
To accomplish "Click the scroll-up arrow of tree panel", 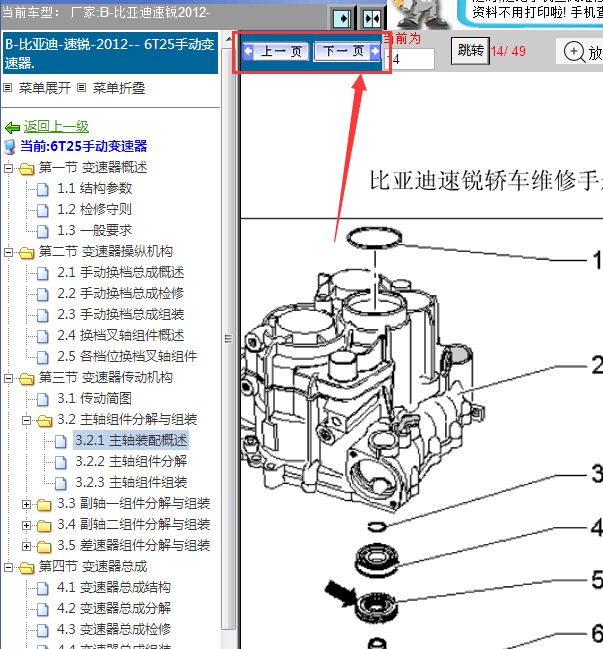I will (x=228, y=40).
